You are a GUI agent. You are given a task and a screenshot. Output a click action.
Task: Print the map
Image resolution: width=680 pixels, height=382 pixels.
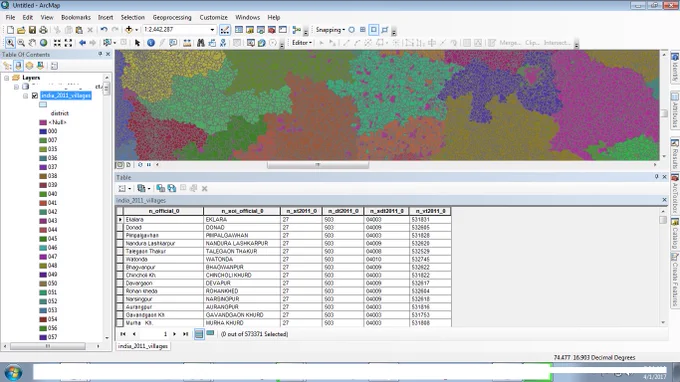(x=43, y=30)
